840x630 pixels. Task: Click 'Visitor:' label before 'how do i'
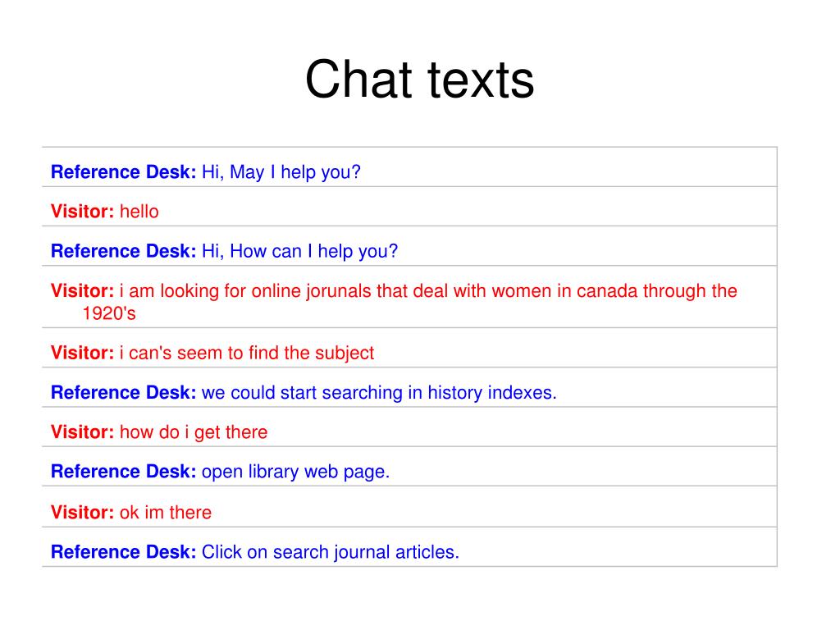[x=83, y=432]
